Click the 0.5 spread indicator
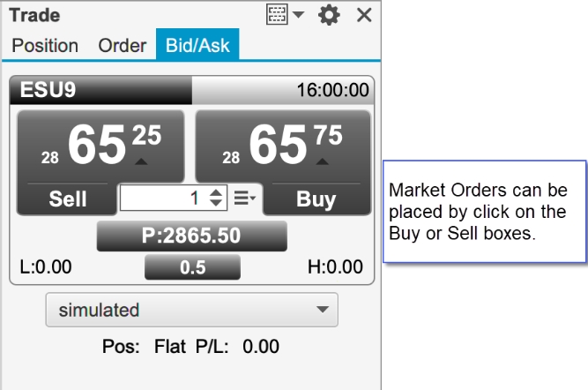This screenshot has height=390, width=588. pyautogui.click(x=192, y=267)
